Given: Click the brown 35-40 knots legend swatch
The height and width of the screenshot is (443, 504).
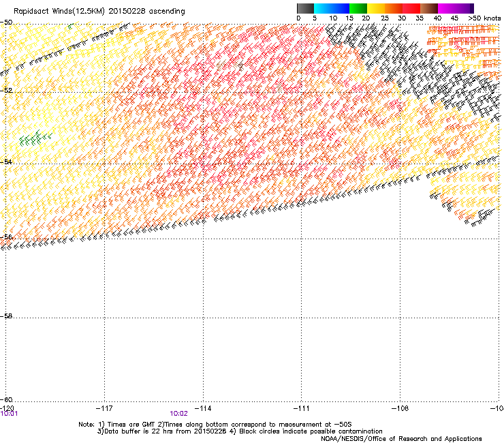Looking at the screenshot, I should coord(429,8).
